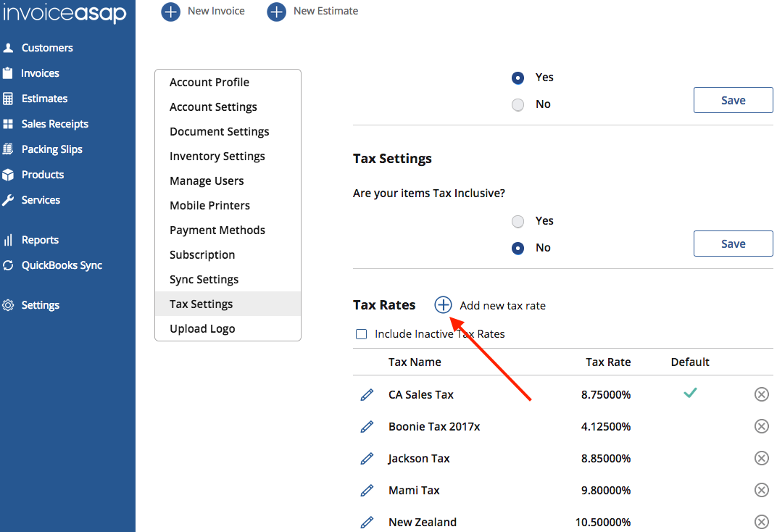777x532 pixels.
Task: Delete Mami Tax with X icon
Action: pyautogui.click(x=762, y=490)
